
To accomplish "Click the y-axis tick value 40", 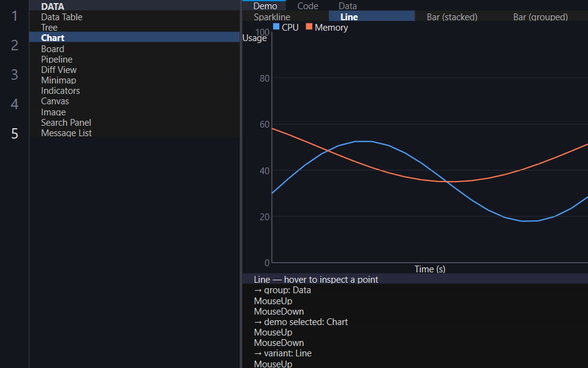I will tap(265, 171).
